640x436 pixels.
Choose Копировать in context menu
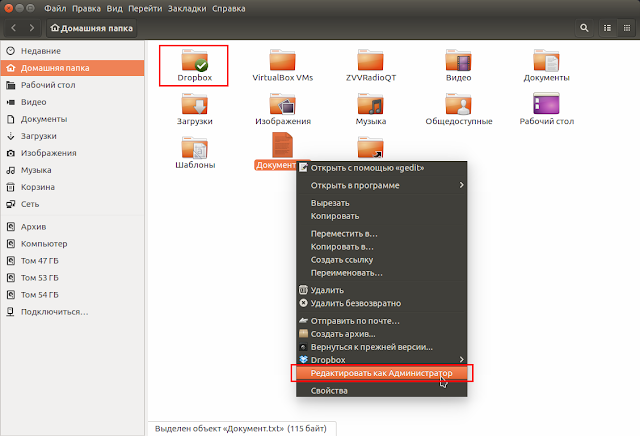point(382,216)
